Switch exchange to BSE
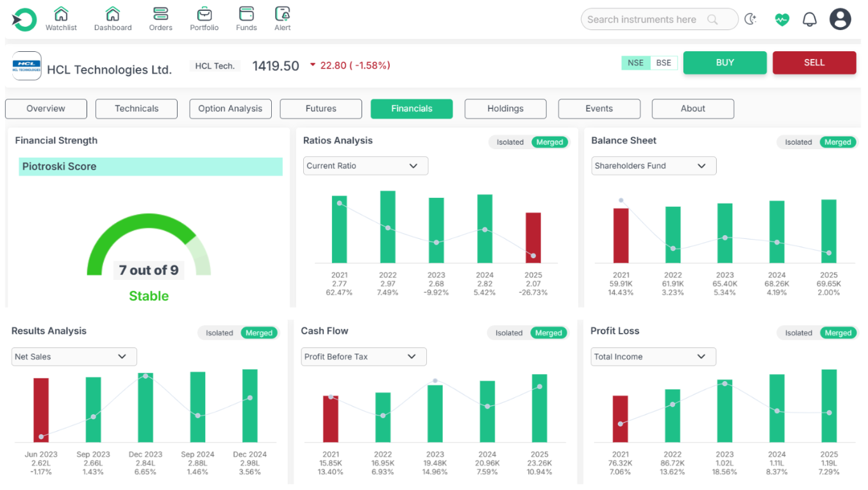 tap(664, 63)
